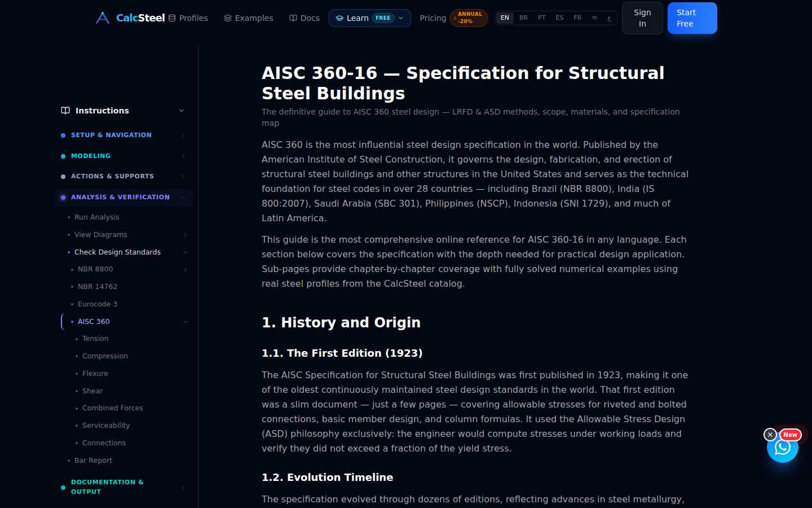
Task: Open the Tension sub-page
Action: (95, 339)
